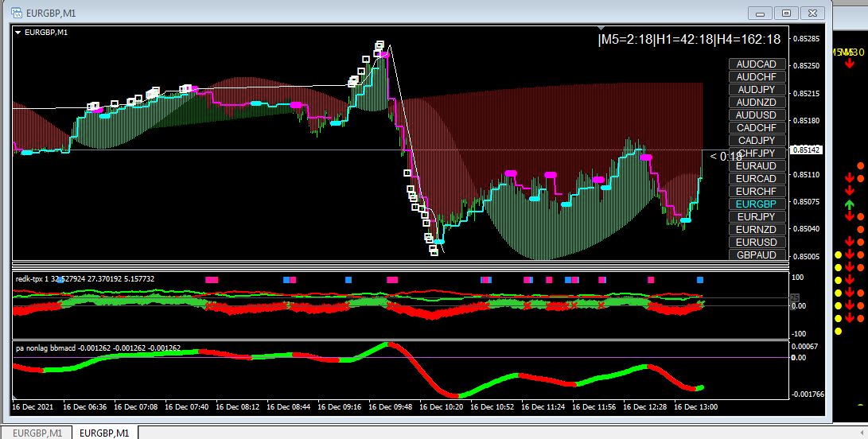Switch to the first EURGBP,M1 tab

[x=38, y=433]
